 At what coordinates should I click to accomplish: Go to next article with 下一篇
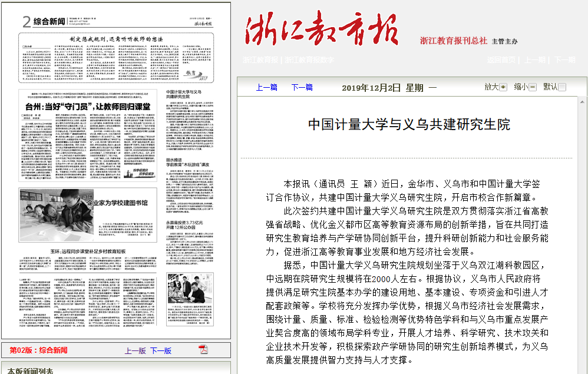click(302, 87)
